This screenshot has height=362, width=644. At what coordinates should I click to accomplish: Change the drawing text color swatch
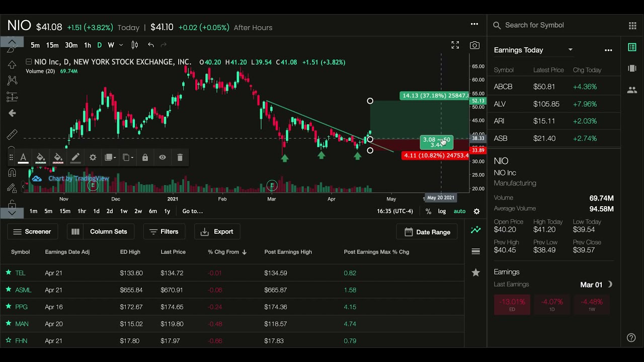point(23,158)
